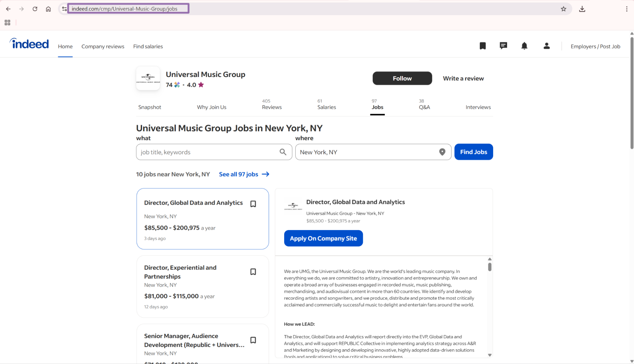Click the search magnifier in the what field
The height and width of the screenshot is (364, 634).
tap(283, 152)
